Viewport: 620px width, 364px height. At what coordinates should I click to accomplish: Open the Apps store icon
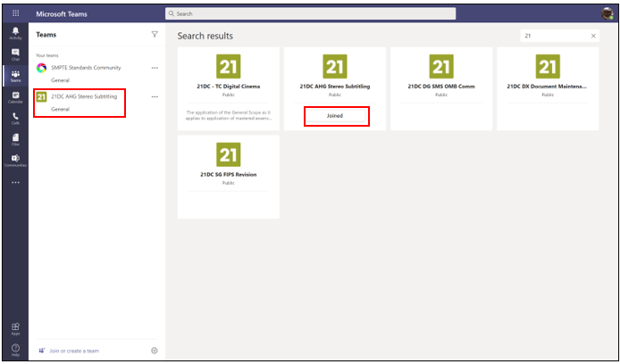click(15, 328)
